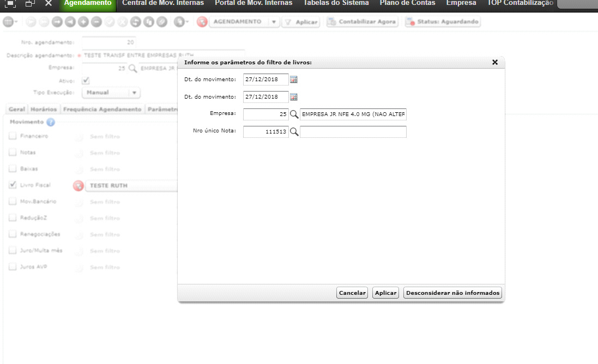Uncheck the Livro Fiscal checkbox
The width and height of the screenshot is (598, 364).
(x=13, y=185)
